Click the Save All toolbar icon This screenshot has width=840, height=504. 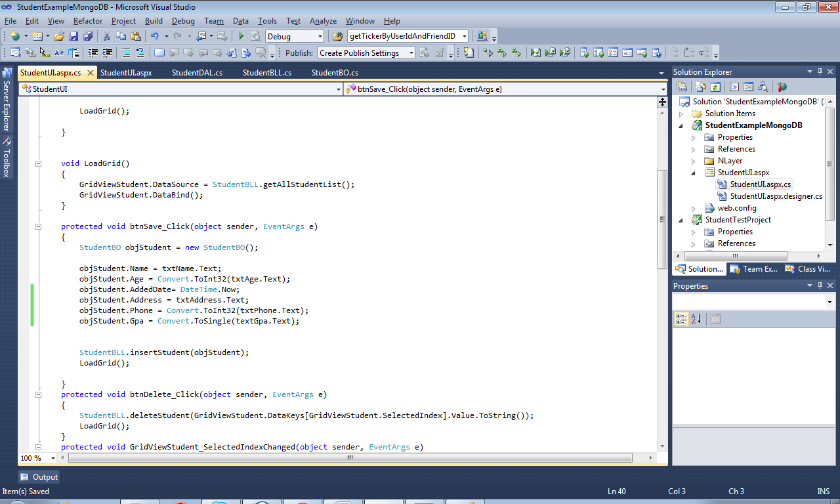point(89,37)
